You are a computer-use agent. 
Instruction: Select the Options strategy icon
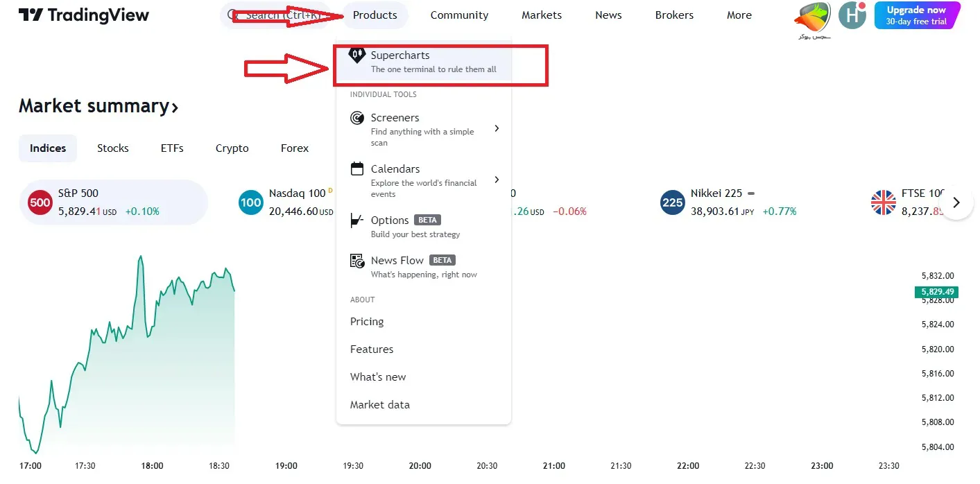pyautogui.click(x=357, y=221)
